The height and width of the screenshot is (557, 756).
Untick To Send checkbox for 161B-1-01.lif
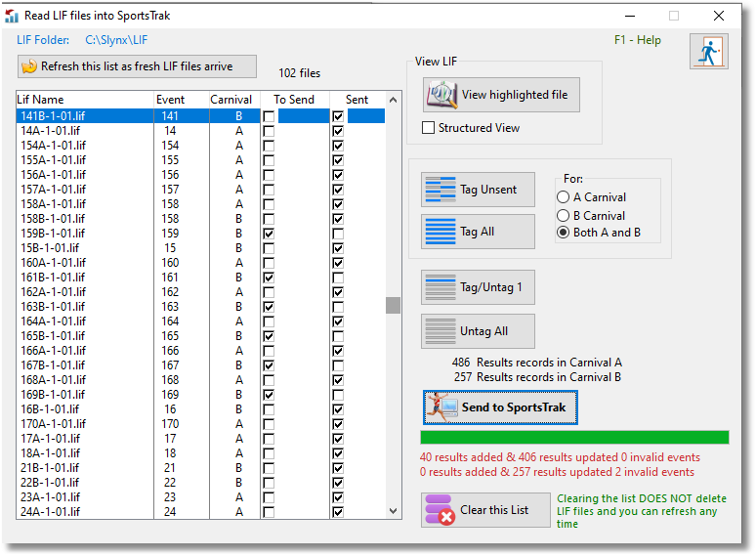[x=269, y=278]
